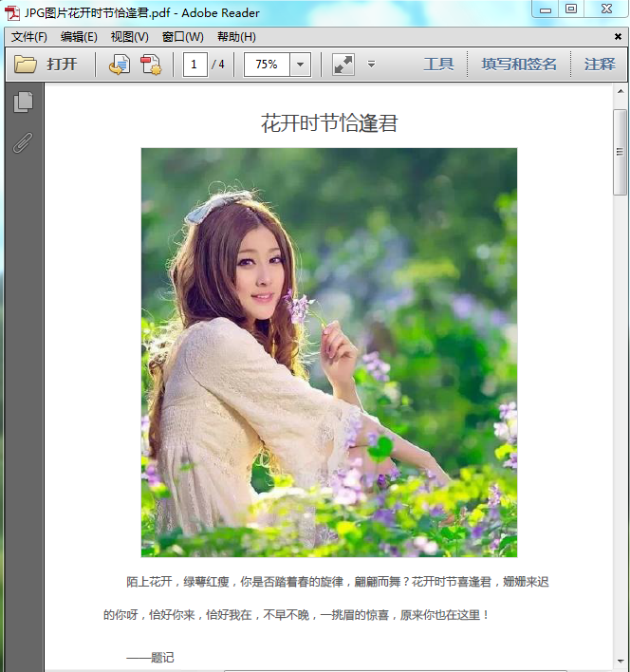Open the 编辑(E) menu
630x672 pixels.
tap(79, 37)
